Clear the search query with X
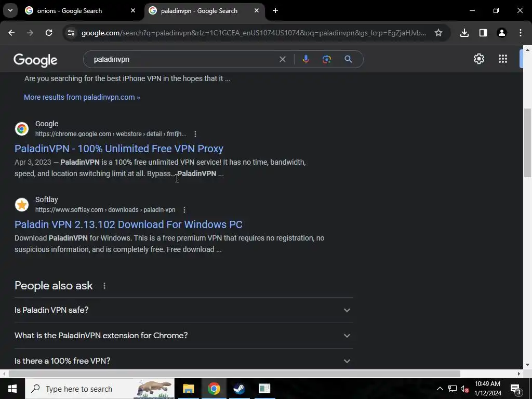Image resolution: width=532 pixels, height=399 pixels. (282, 59)
